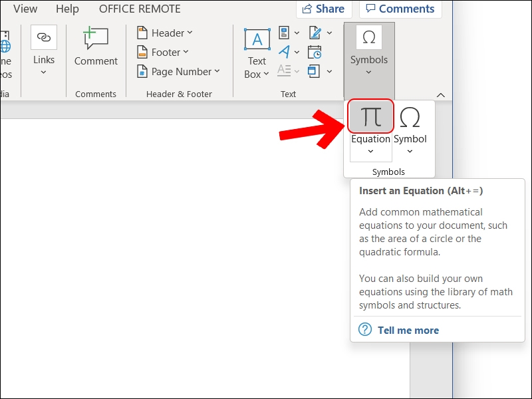Click the Share button
532x399 pixels.
pyautogui.click(x=324, y=9)
